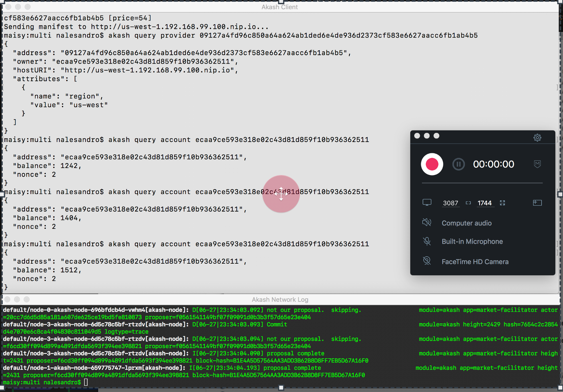Viewport: 563px width, 392px height.
Task: Click the 00:00:00 recording timer
Action: (x=494, y=164)
